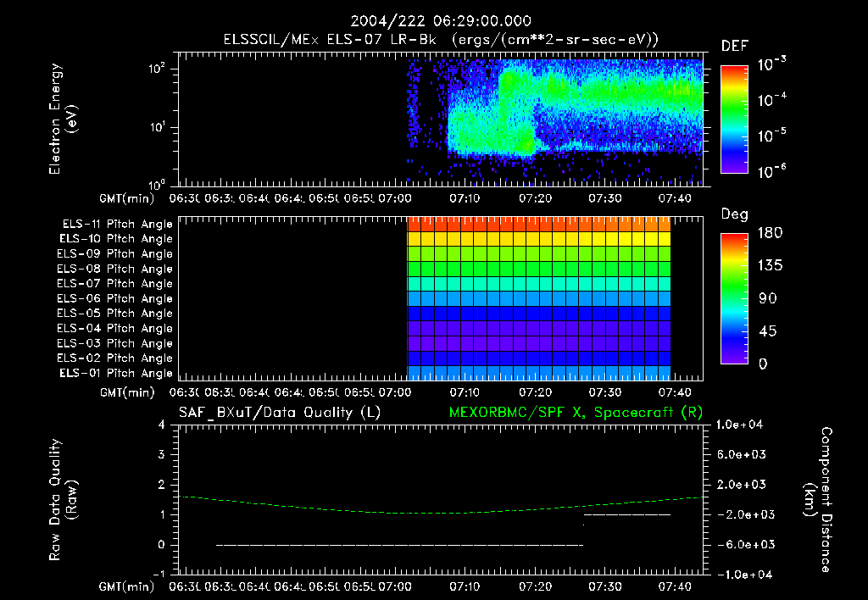The height and width of the screenshot is (600, 868).
Task: Click the 'ELS-10 Pitch Angle' row label
Action: click(116, 239)
